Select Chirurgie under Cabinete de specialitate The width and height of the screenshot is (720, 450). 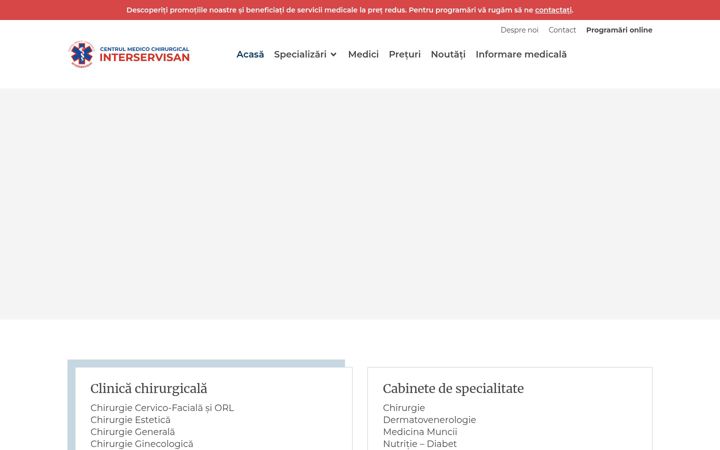[x=404, y=408]
